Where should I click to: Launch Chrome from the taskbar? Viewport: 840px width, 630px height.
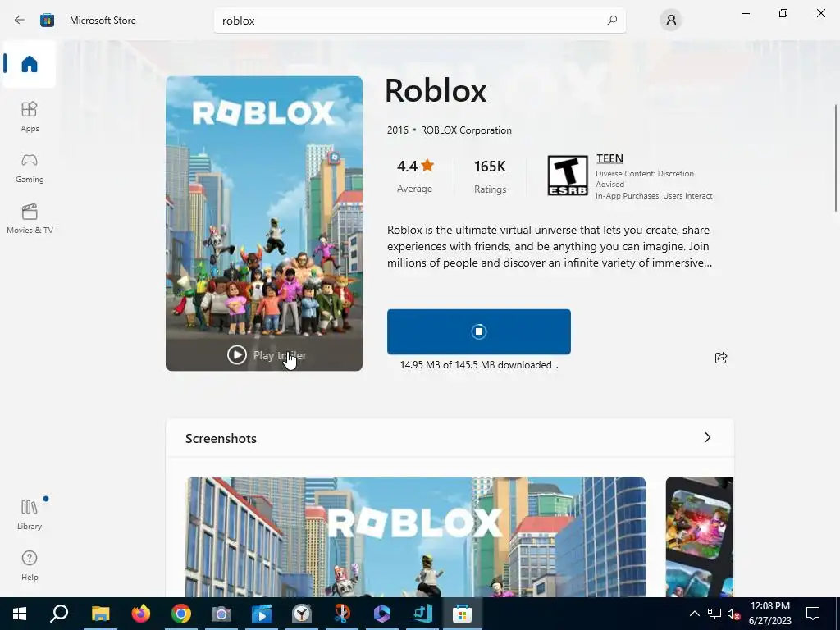tap(181, 614)
